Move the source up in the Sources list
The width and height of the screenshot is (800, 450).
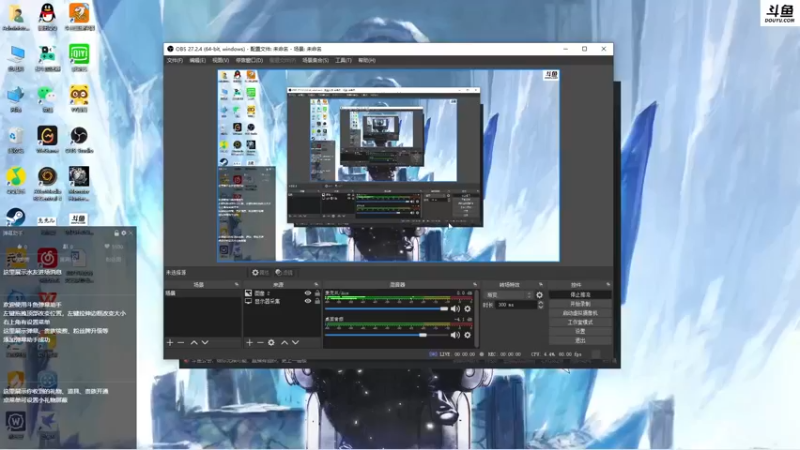[284, 342]
